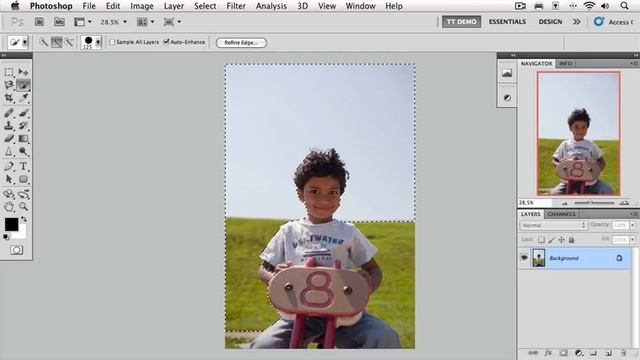
Task: Hide the Background layer visibility eye
Action: pos(524,258)
